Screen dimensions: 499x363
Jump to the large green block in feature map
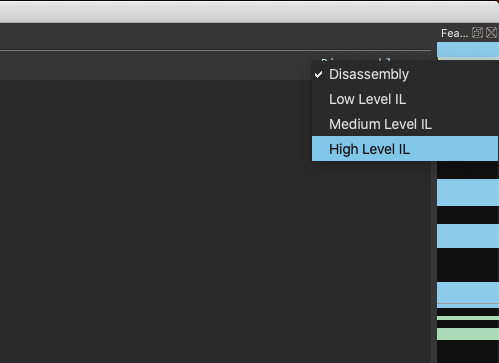pyautogui.click(x=468, y=334)
